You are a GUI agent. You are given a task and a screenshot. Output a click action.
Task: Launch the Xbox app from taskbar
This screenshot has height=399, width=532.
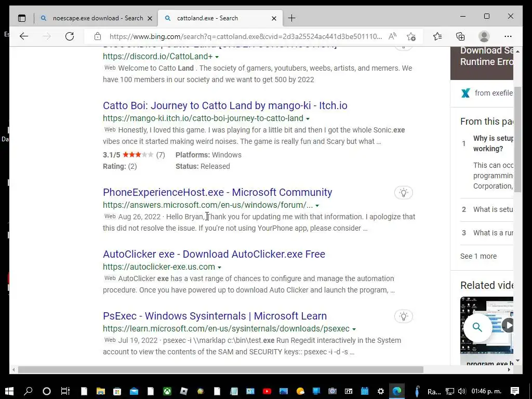point(167,391)
